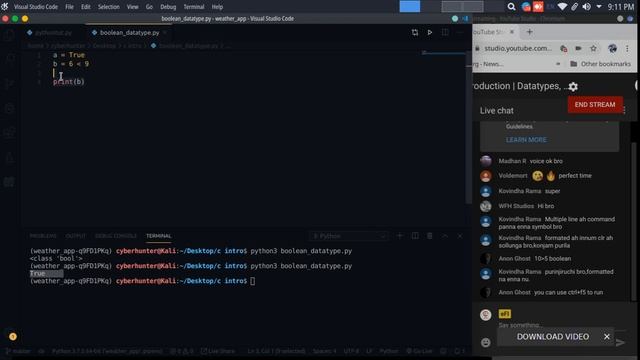Run the Python file with play icon
The width and height of the screenshot is (640, 360).
coord(430,32)
